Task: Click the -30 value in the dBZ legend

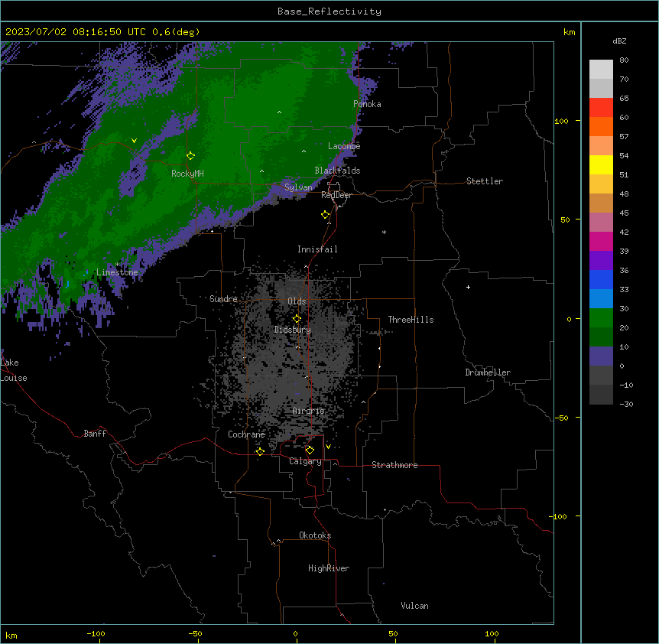Action: tap(626, 404)
